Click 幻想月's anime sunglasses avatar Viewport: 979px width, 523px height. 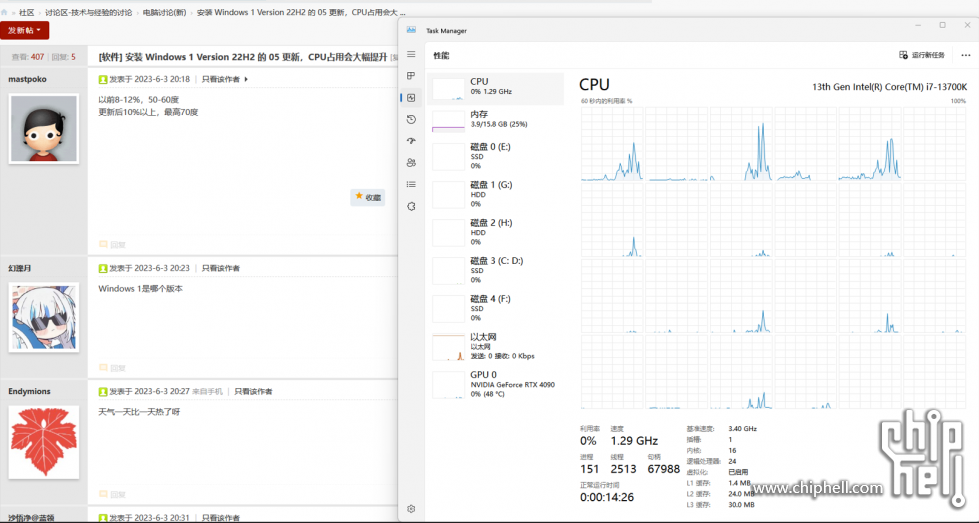tap(44, 317)
